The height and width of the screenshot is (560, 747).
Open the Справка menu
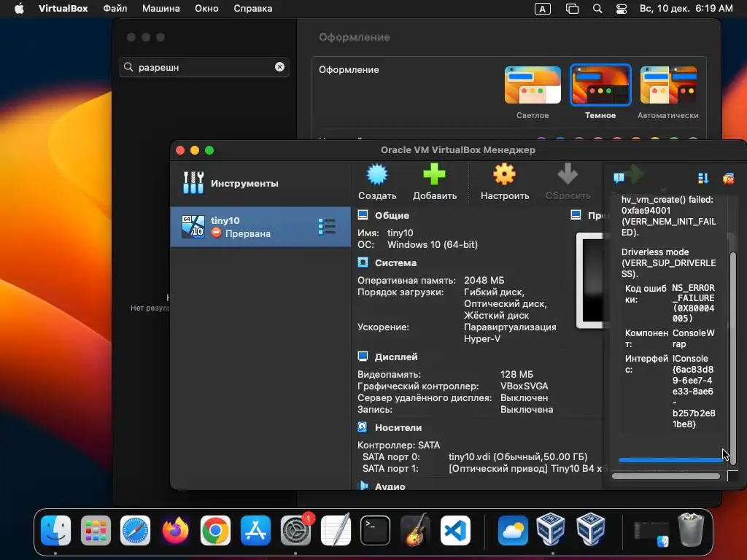pyautogui.click(x=253, y=9)
